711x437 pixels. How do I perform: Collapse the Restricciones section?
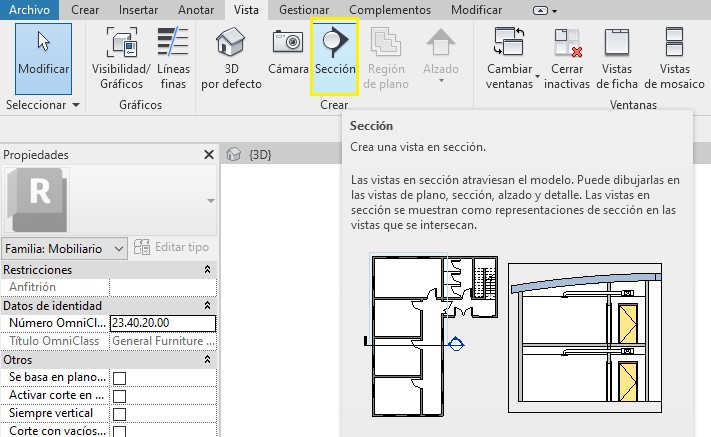[x=207, y=270]
